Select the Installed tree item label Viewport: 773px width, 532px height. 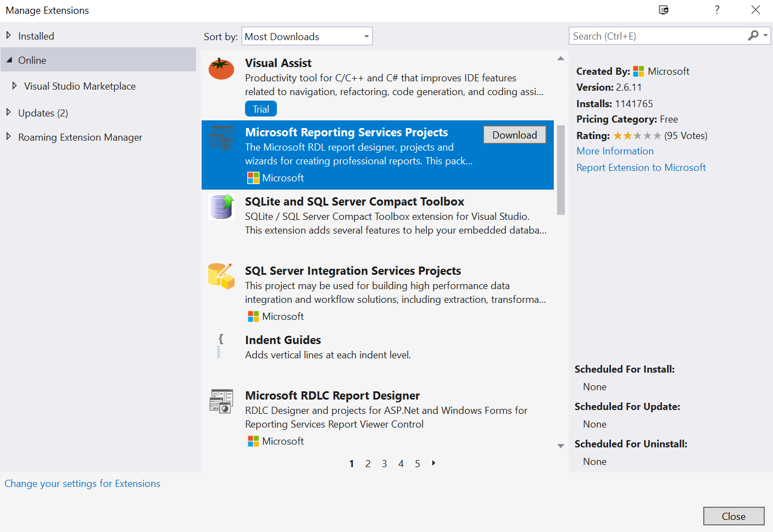[x=36, y=36]
